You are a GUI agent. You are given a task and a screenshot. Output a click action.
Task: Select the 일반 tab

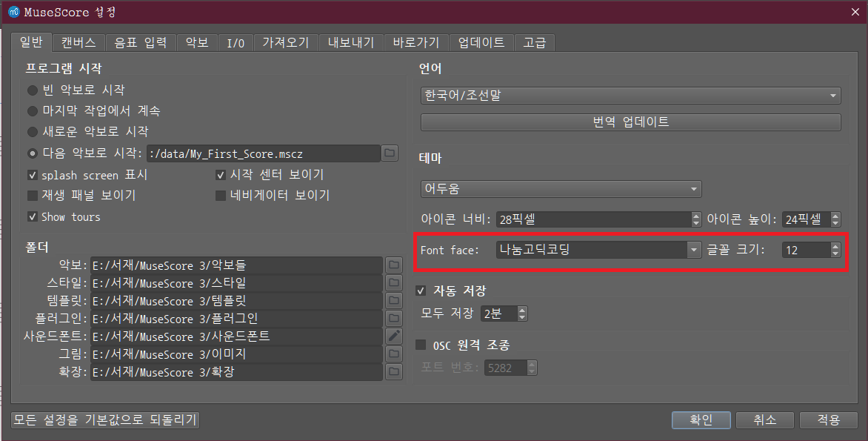(31, 42)
